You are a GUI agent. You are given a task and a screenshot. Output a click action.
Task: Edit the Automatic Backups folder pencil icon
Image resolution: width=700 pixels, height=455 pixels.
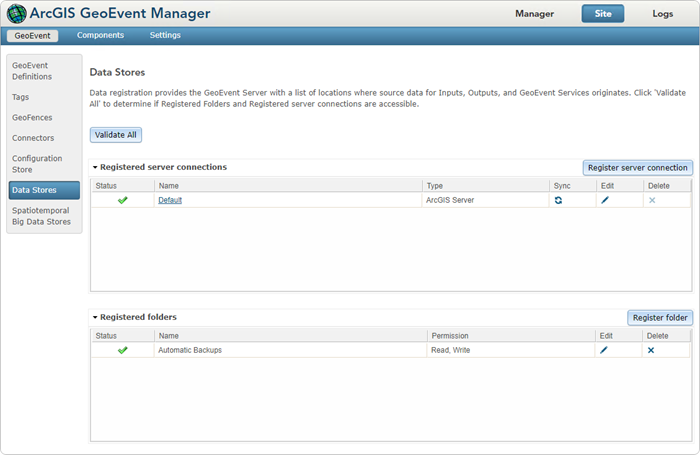[x=604, y=350]
